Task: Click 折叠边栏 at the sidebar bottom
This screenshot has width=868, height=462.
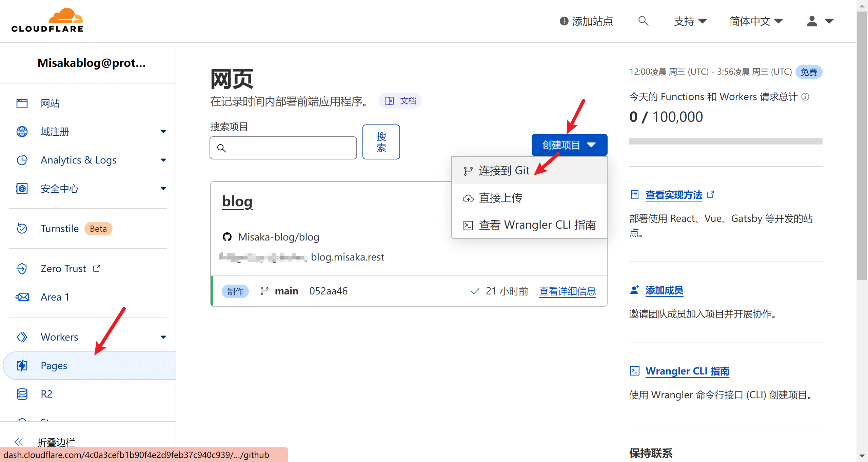Action: [56, 442]
